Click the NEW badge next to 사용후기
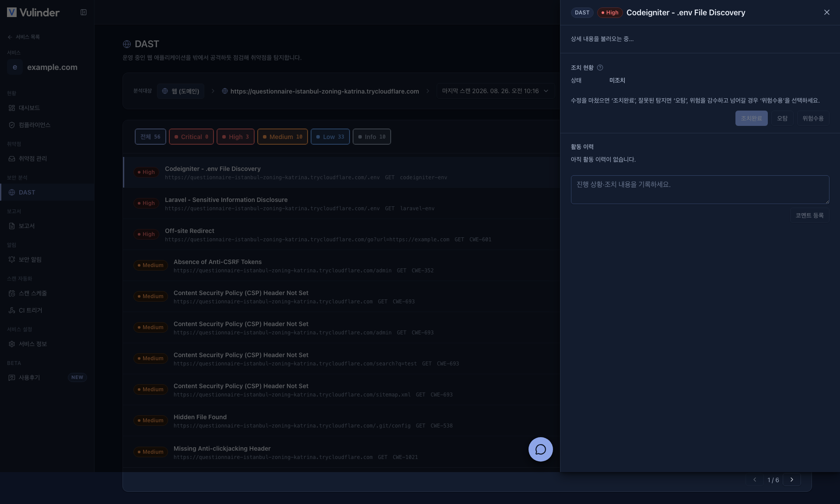This screenshot has width=840, height=504. click(x=77, y=378)
